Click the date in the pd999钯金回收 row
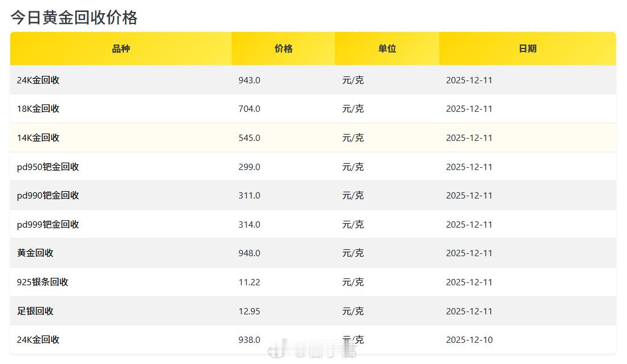The image size is (627, 364). pos(469,225)
